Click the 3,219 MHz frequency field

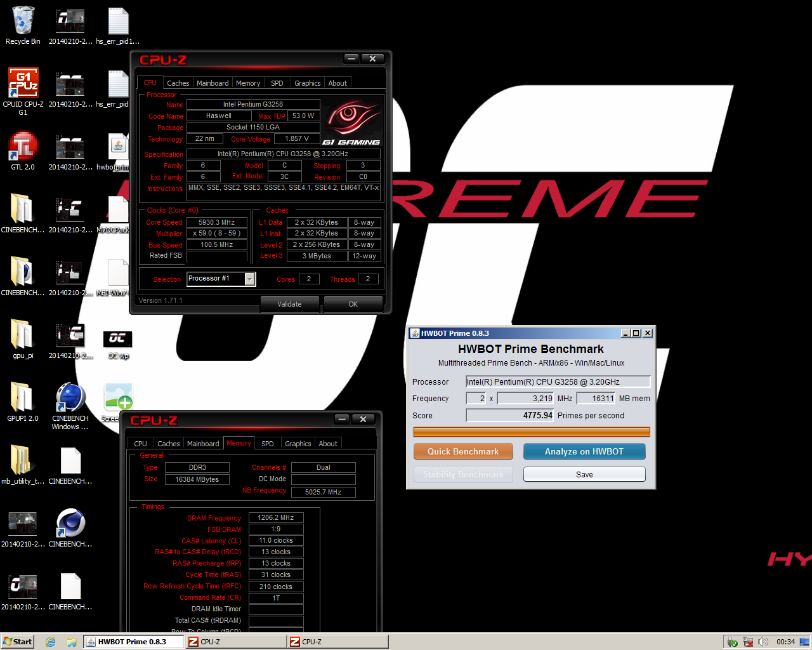[526, 398]
